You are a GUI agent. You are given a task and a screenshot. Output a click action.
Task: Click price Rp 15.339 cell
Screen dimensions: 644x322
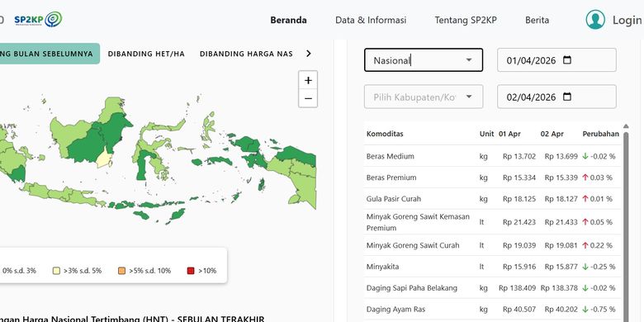click(x=561, y=178)
